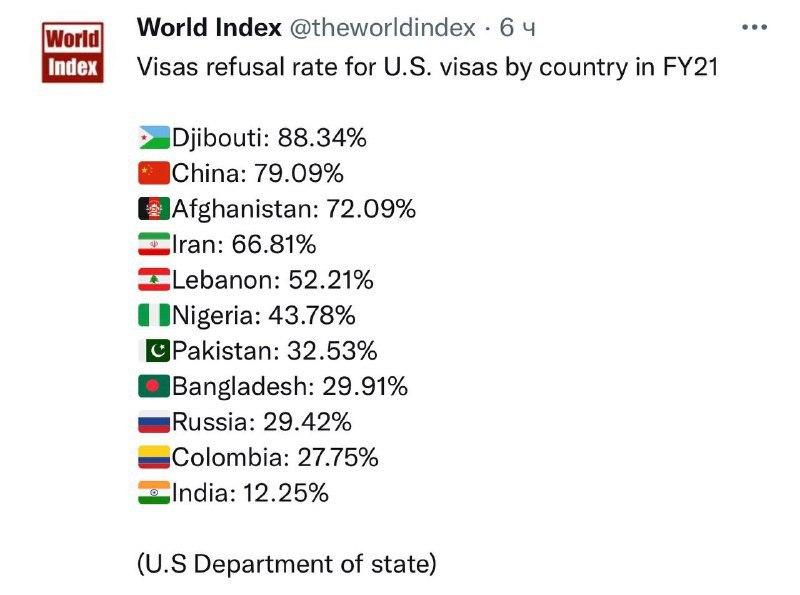This screenshot has height=595, width=800.
Task: Click the Djibouti: 88.34% line
Action: pos(269,138)
